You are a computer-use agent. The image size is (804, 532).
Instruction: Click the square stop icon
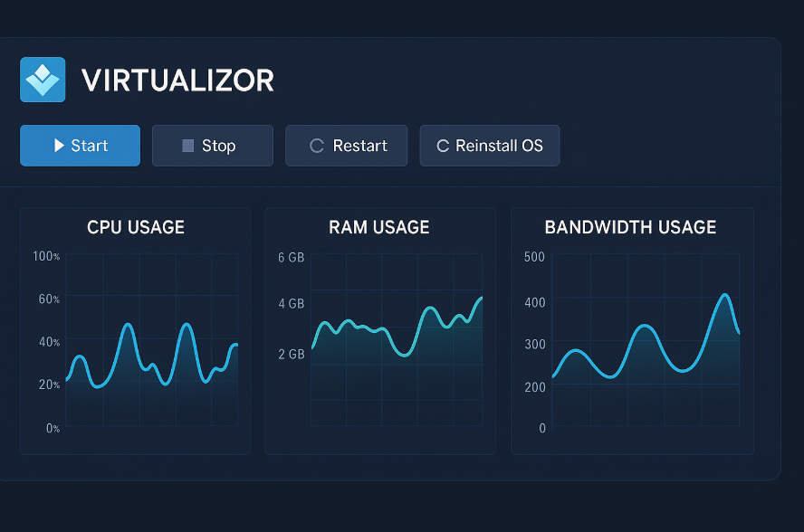pos(189,145)
